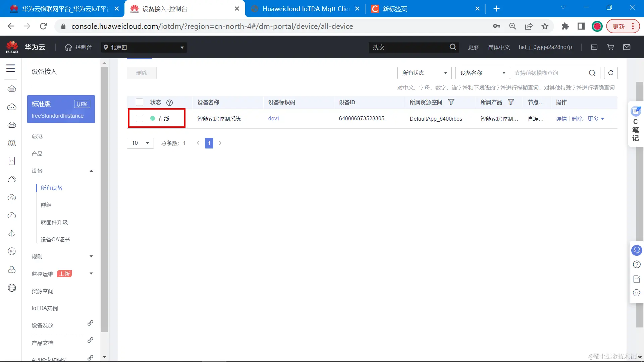Open the 北京四 region selector
Screen dimensions: 644x362
[144, 47]
